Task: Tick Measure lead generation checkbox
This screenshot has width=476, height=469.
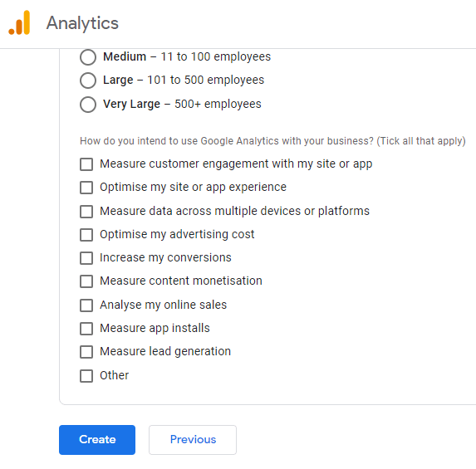Action: 86,352
